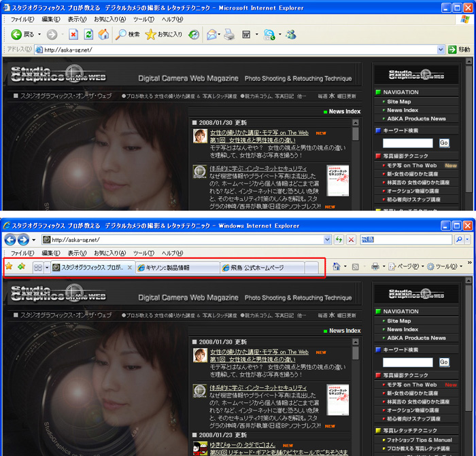The image size is (476, 456).
Task: Open the Favorites (お気に入り) star in upper IE toolbar
Action: point(163,35)
